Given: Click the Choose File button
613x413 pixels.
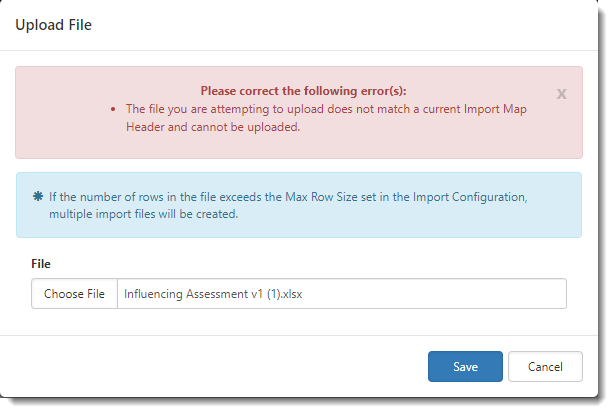Looking at the screenshot, I should (x=74, y=294).
